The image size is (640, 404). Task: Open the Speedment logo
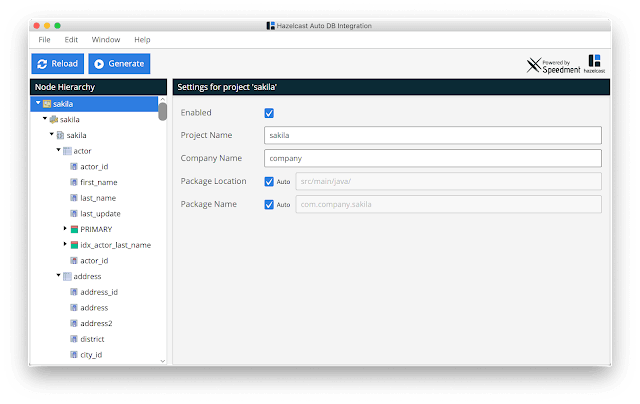tap(553, 65)
